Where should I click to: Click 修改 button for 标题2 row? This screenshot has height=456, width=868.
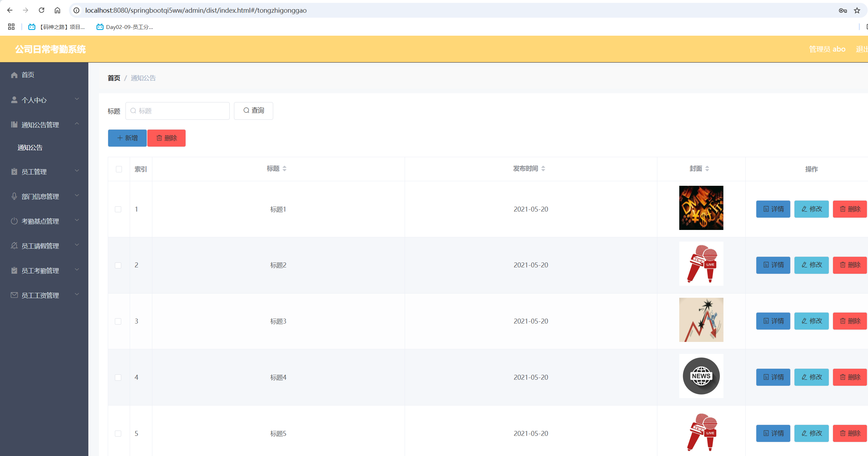click(x=811, y=265)
